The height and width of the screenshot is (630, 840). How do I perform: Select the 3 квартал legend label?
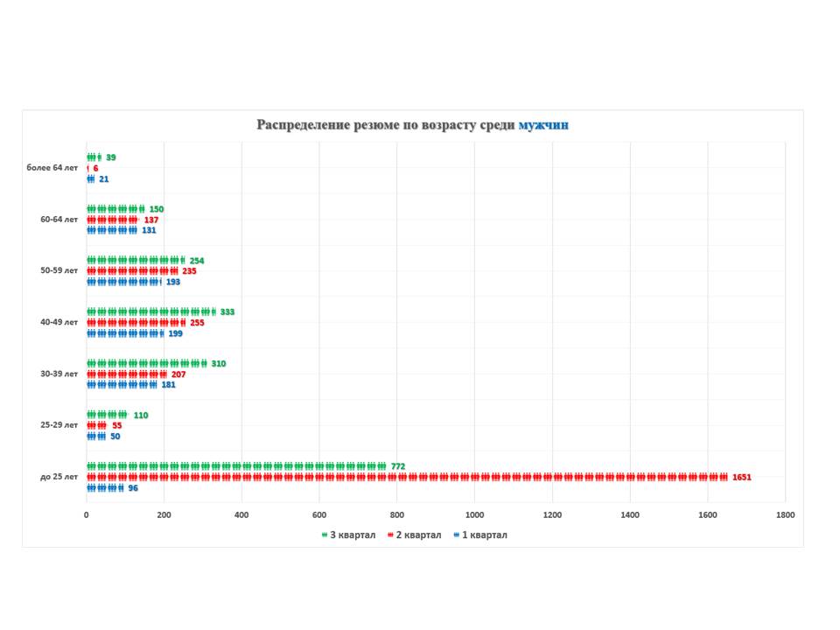pos(353,535)
